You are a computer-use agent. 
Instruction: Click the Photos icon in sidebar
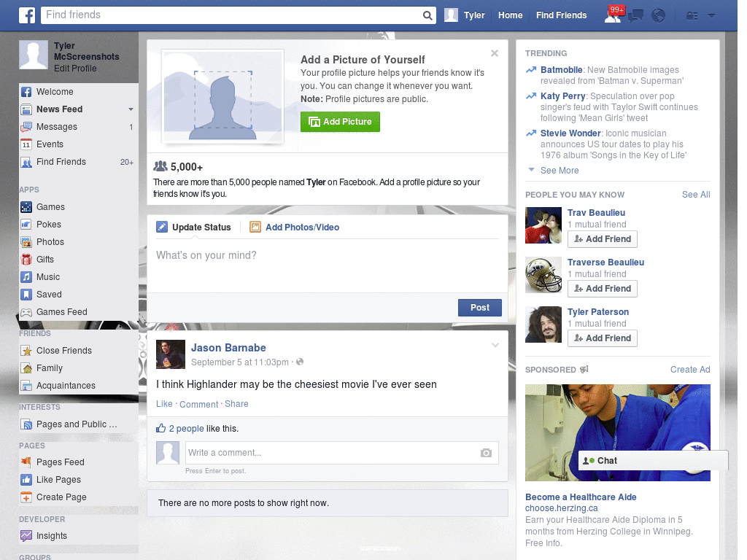26,242
